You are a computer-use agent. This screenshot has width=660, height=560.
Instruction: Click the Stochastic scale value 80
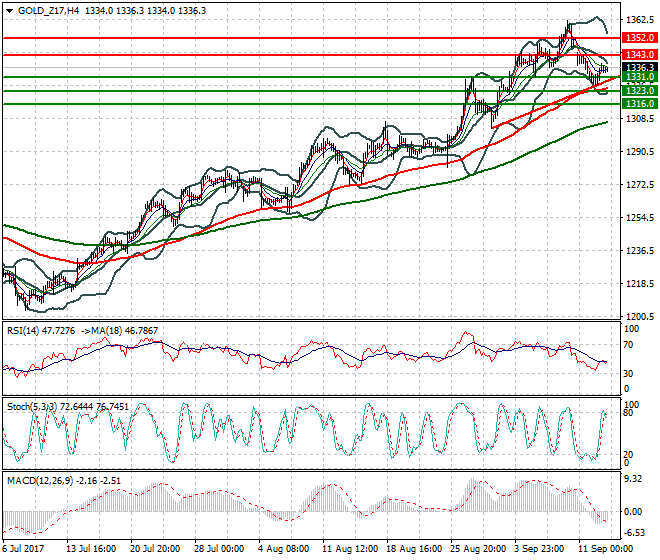pyautogui.click(x=628, y=413)
